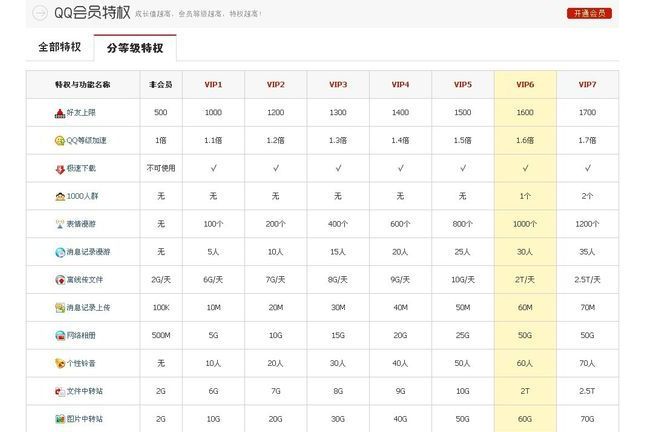Click the 2G/天 cell in 离线传文件 row
Screen dimensions: 648x432
[161, 280]
